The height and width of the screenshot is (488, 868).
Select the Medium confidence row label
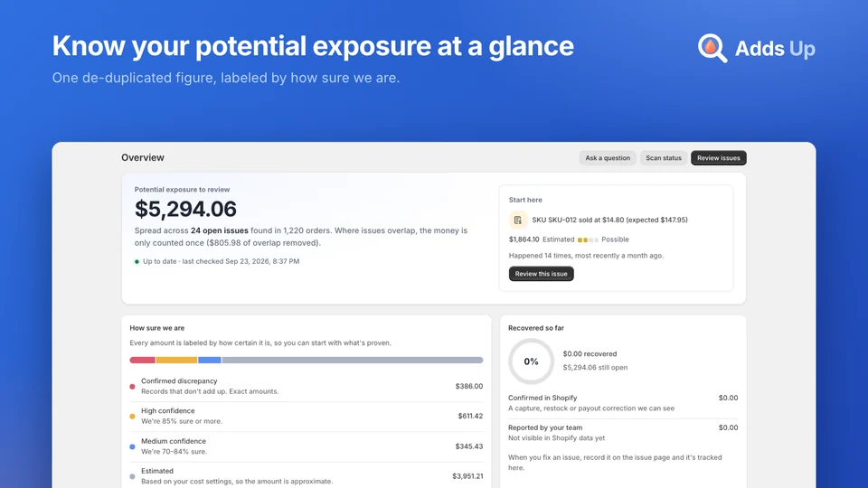[x=174, y=442]
